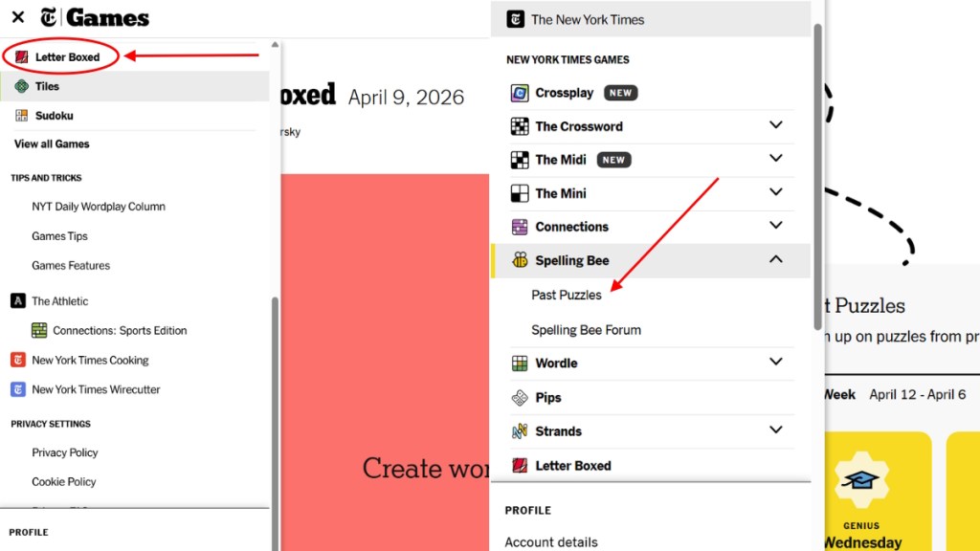Click the right menu vertical scrollbar
Image resolution: width=980 pixels, height=551 pixels.
click(817, 177)
